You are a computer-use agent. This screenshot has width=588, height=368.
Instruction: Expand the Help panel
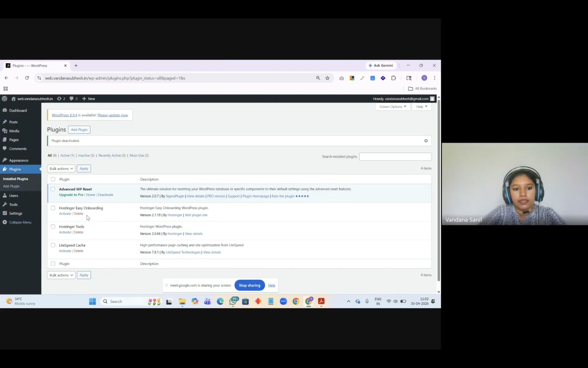point(421,106)
